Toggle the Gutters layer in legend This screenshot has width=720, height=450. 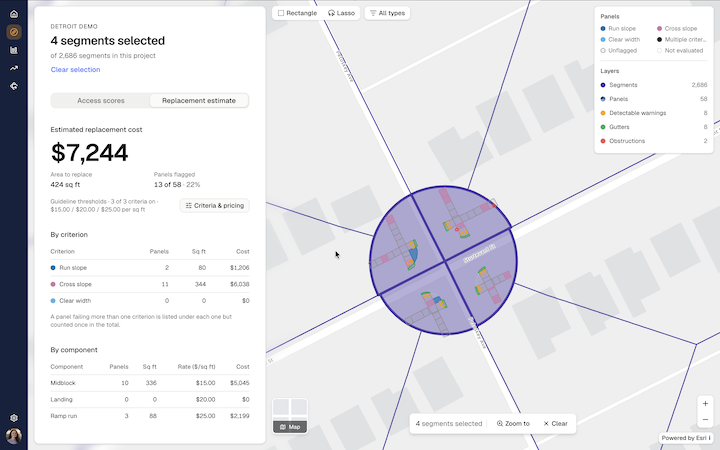(x=654, y=127)
